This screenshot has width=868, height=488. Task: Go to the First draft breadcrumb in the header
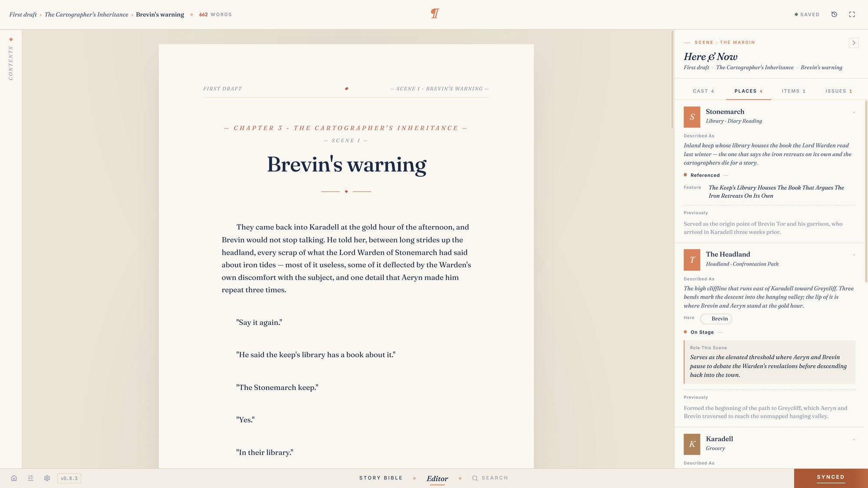[23, 14]
